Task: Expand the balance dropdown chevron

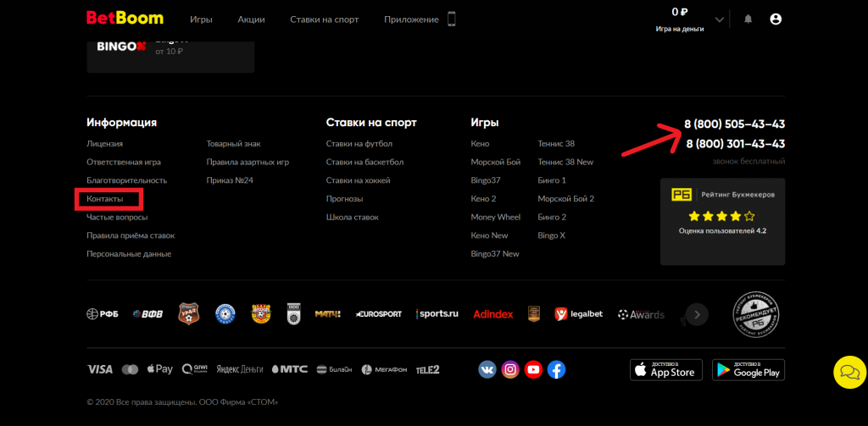Action: pyautogui.click(x=720, y=20)
